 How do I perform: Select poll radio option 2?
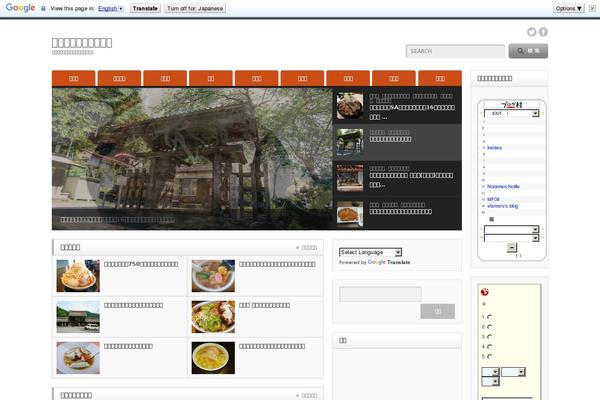tap(489, 327)
